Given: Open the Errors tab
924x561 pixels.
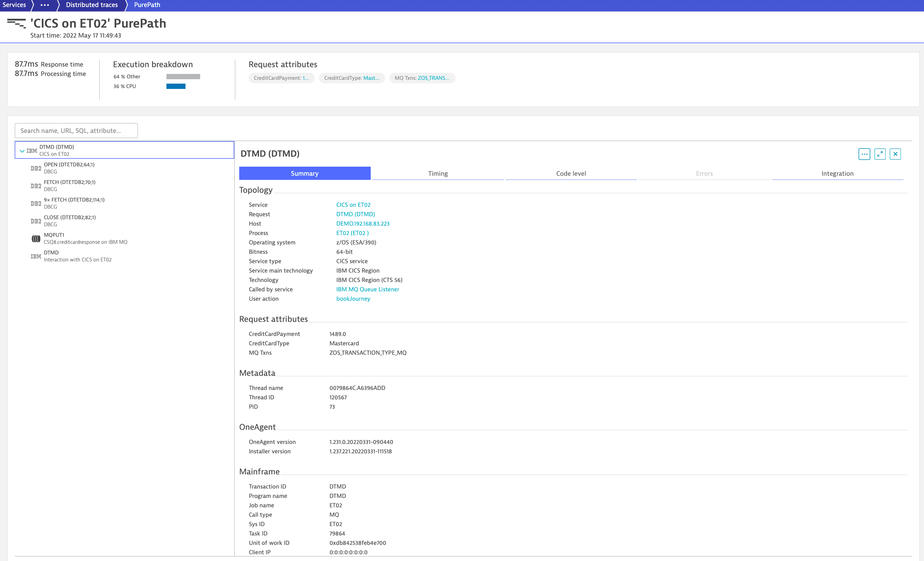Looking at the screenshot, I should [704, 173].
